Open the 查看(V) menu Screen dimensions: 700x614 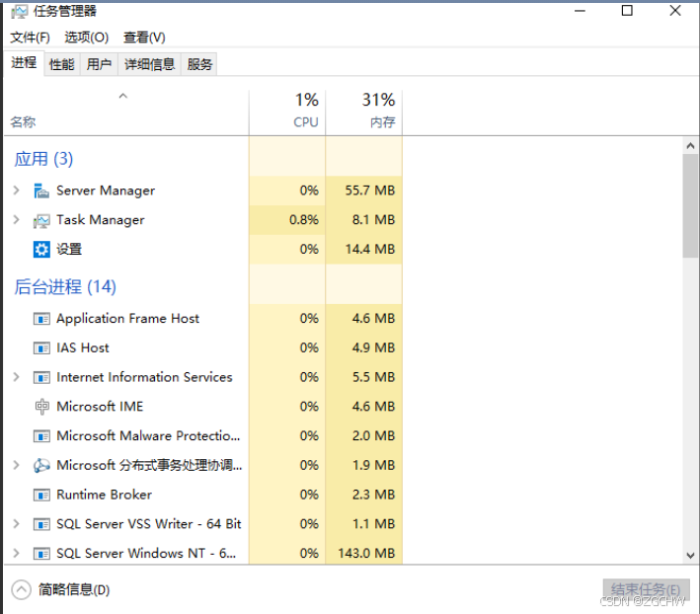(144, 38)
